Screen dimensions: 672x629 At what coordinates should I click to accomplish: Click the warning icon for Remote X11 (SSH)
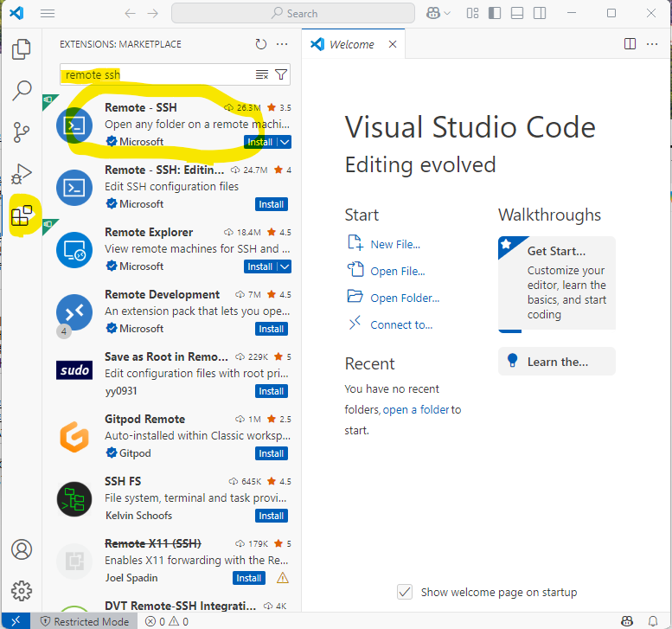pyautogui.click(x=283, y=578)
